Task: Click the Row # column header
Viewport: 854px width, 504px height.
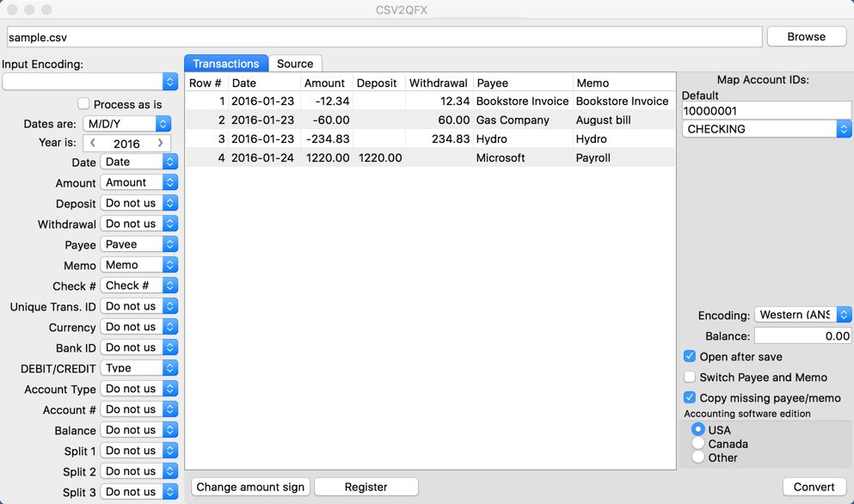Action: pyautogui.click(x=206, y=83)
